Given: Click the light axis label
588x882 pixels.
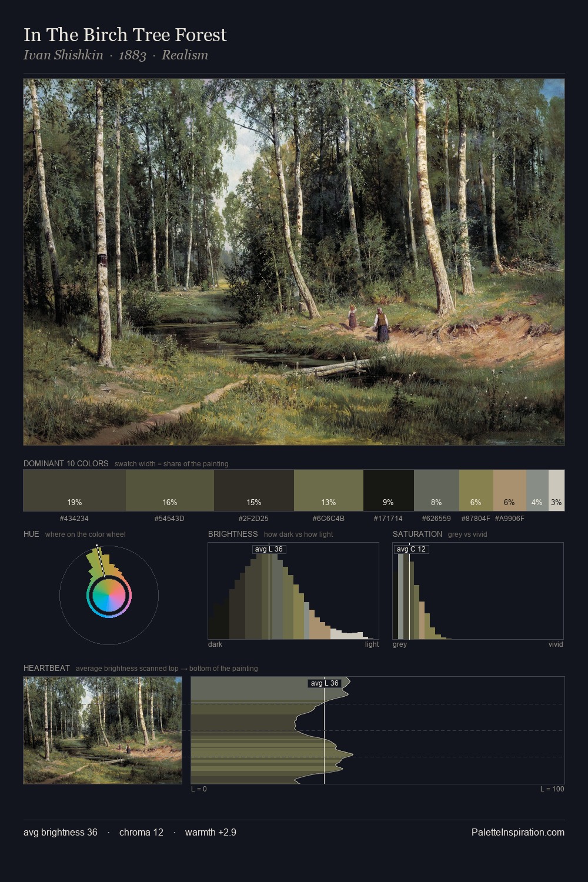Looking at the screenshot, I should coord(372,644).
